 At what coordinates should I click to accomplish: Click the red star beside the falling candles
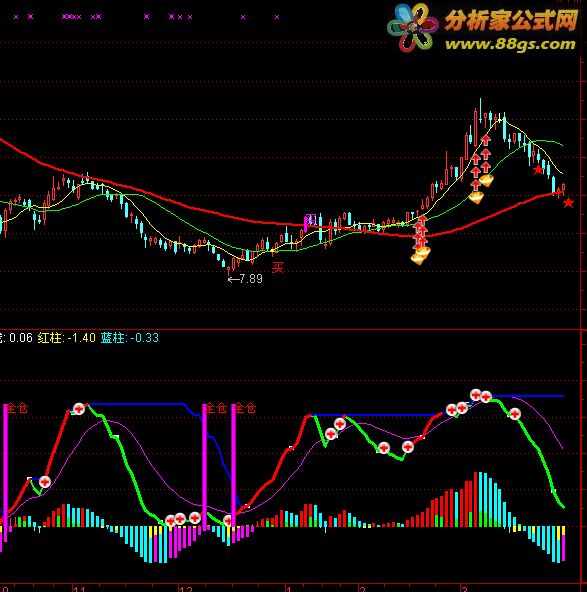coord(538,170)
